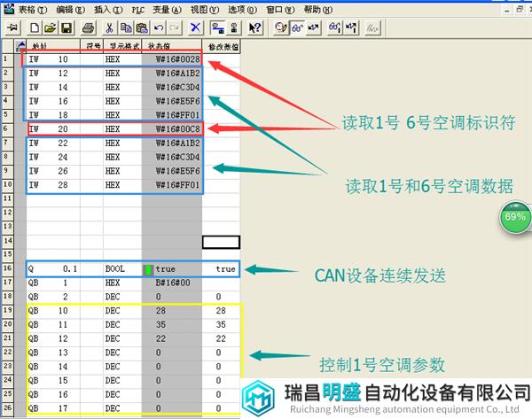532x419 pixels.
Task: Open the 选项(O) menu
Action: (x=243, y=10)
